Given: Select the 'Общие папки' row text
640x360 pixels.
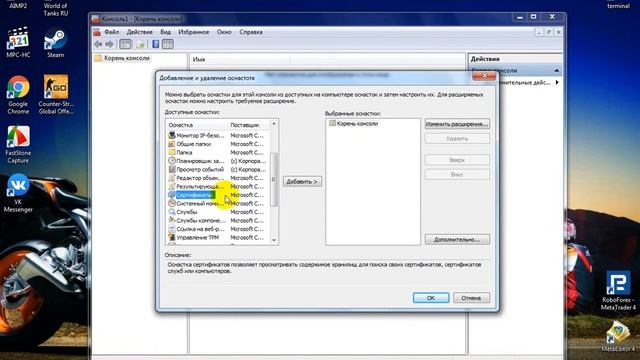Looking at the screenshot, I should pos(193,144).
